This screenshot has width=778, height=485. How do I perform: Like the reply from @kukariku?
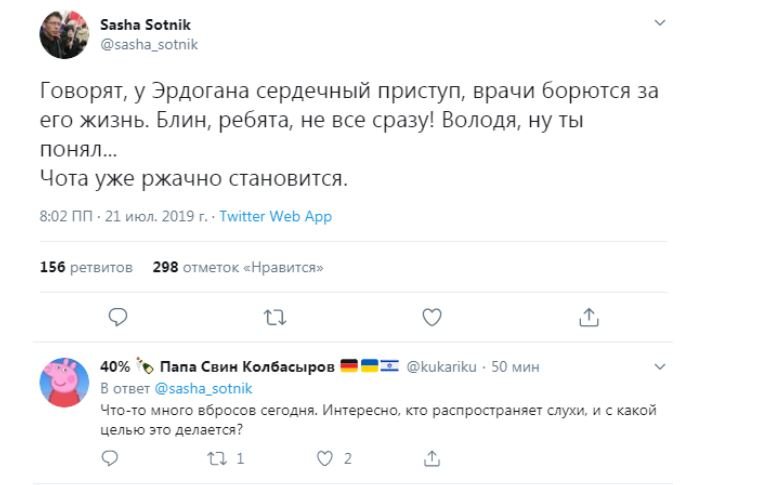[325, 458]
